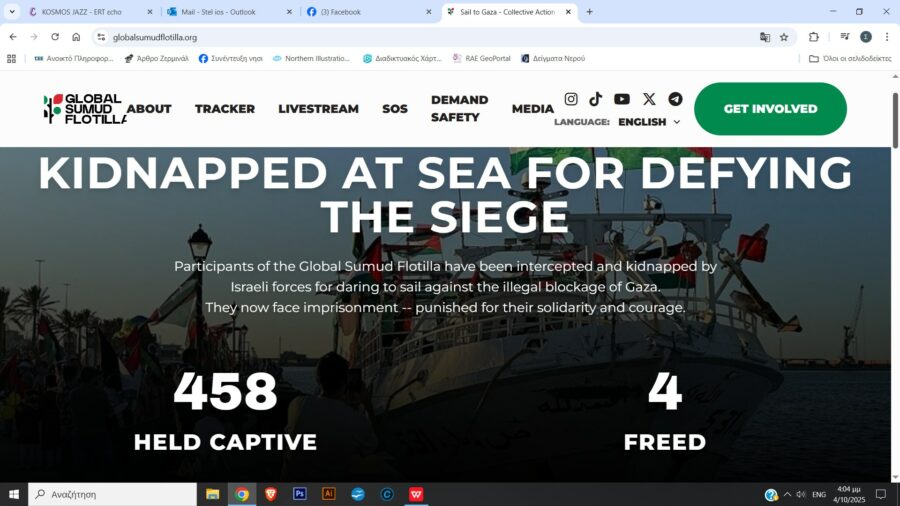
Task: Open the LIVESTREAM navigation link
Action: pos(319,108)
